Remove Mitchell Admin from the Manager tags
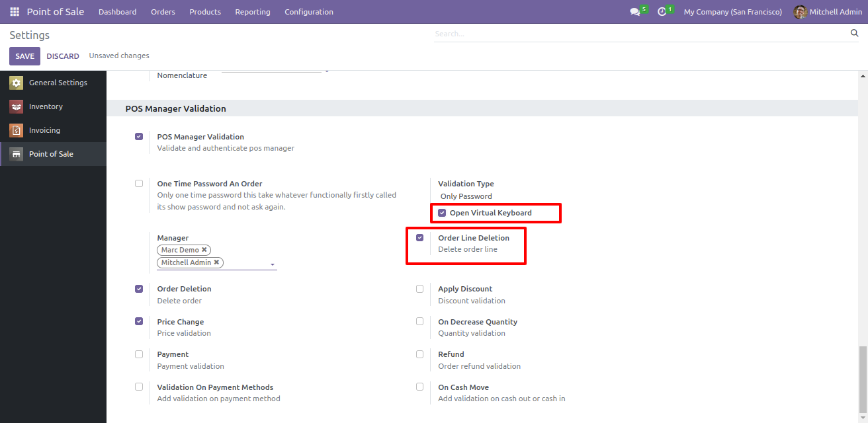Image resolution: width=868 pixels, height=423 pixels. [216, 262]
